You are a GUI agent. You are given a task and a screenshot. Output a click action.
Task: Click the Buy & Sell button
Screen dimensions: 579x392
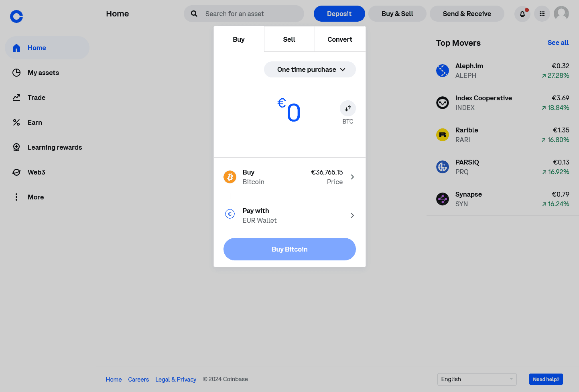click(x=397, y=14)
